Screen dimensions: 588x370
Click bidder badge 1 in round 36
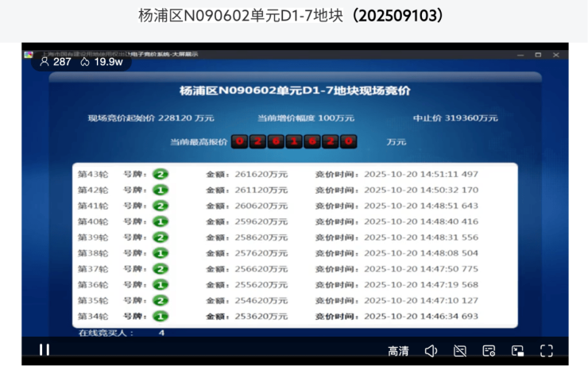(x=161, y=284)
